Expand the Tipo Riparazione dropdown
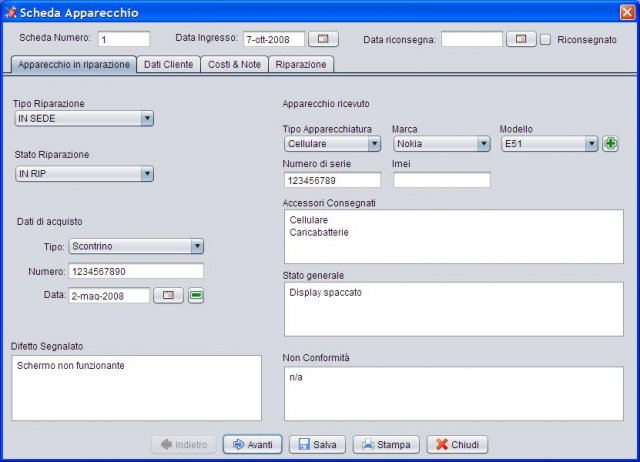The image size is (640, 462). tap(84, 118)
